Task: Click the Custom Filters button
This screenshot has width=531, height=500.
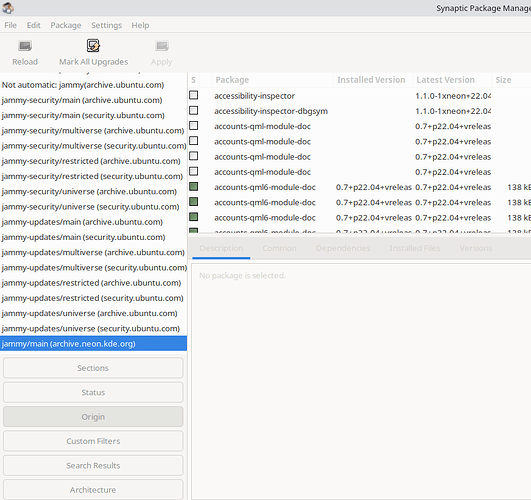Action: 93,441
